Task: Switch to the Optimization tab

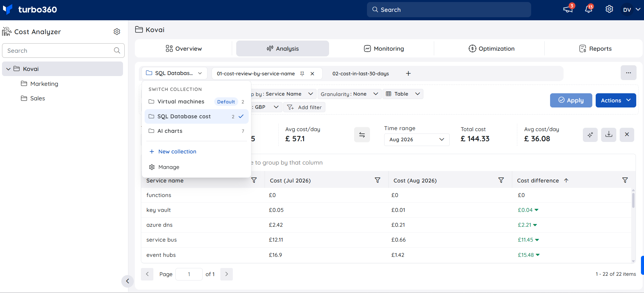Action: (491, 49)
